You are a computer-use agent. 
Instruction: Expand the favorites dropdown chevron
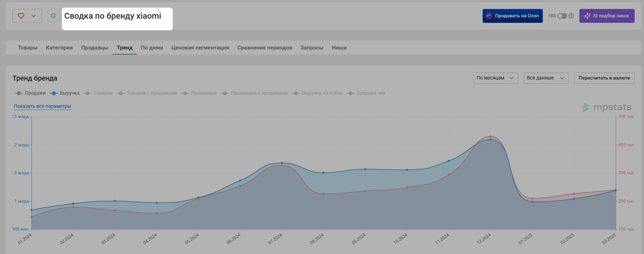coord(34,16)
